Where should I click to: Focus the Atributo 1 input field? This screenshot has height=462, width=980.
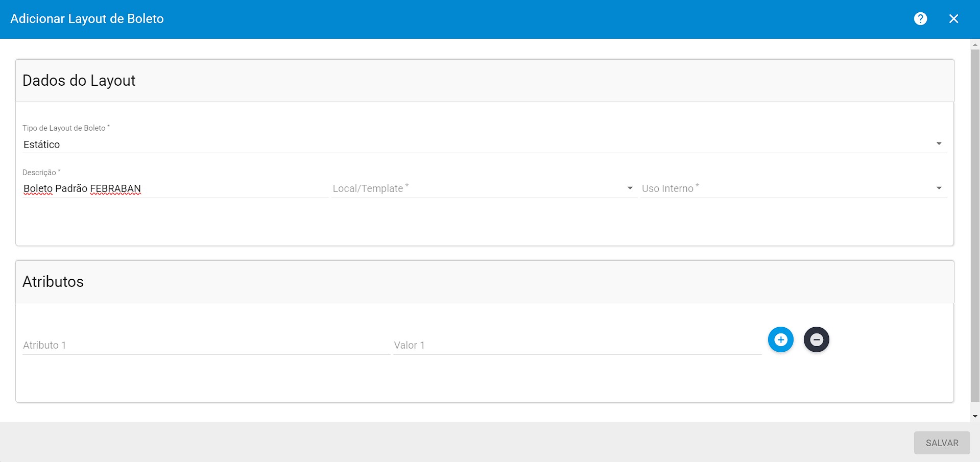point(206,345)
